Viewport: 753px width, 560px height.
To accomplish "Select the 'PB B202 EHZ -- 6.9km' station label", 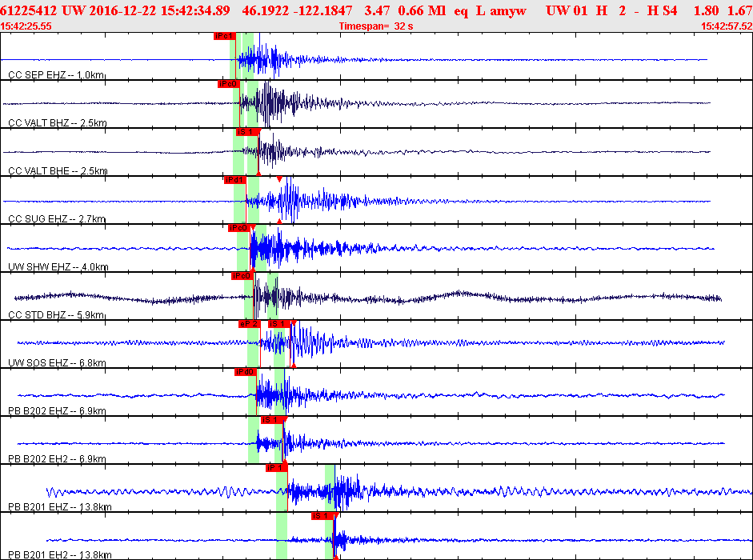I will pos(57,411).
